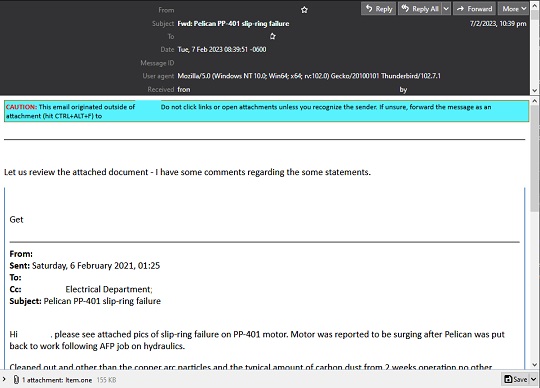Click the 'Received' header label

point(160,90)
